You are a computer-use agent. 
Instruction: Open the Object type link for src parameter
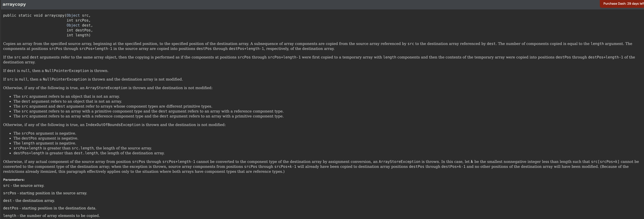(73, 15)
